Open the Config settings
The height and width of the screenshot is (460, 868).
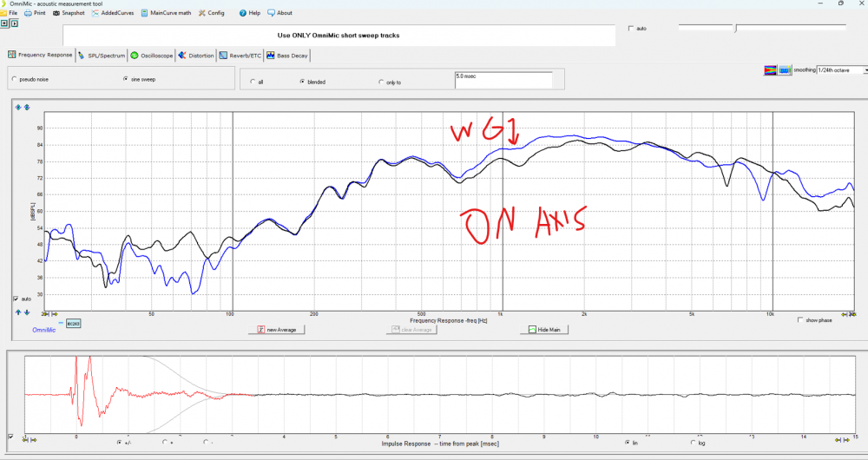pyautogui.click(x=211, y=13)
